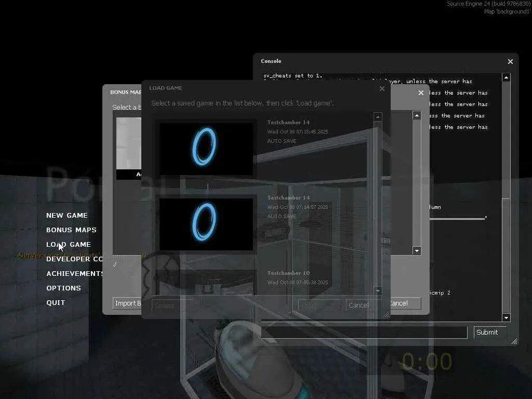Open New Game from main menu
The height and width of the screenshot is (399, 532).
tap(67, 216)
